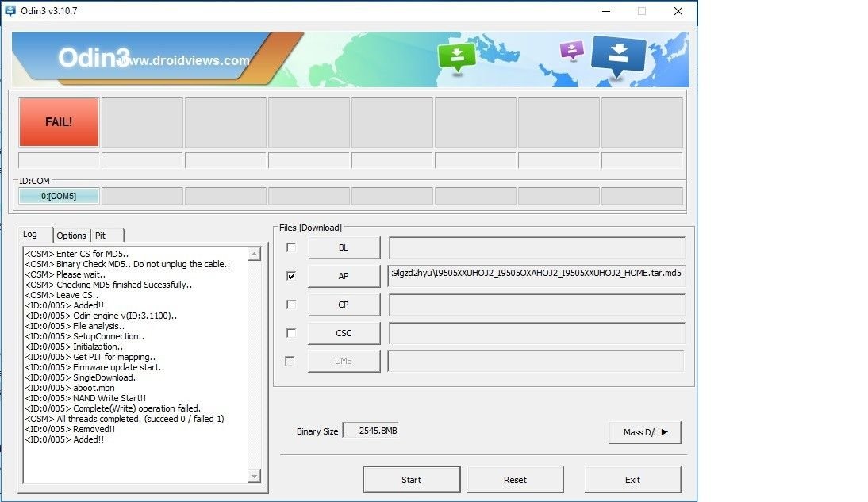Click the AP file path field
This screenshot has width=868, height=502.
(x=537, y=276)
